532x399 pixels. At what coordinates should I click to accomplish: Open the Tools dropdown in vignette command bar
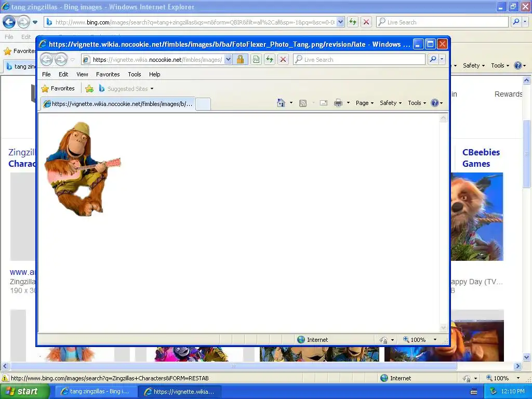pos(417,103)
